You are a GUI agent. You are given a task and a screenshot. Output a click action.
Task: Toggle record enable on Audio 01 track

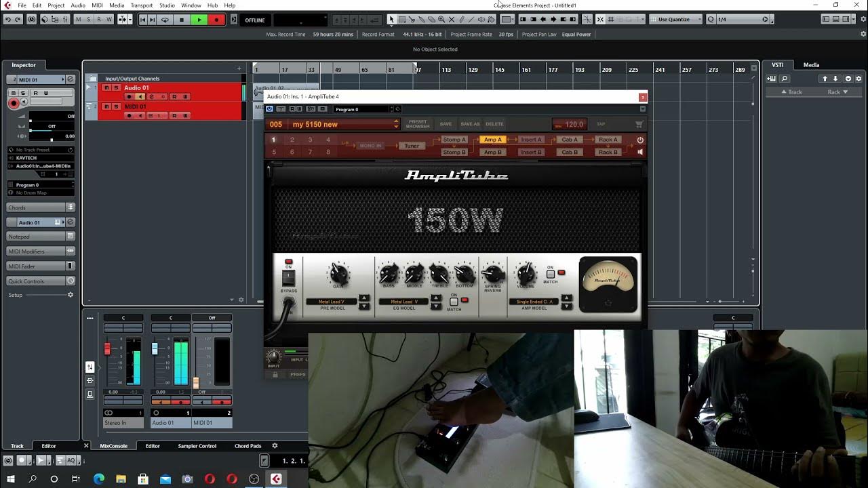pyautogui.click(x=129, y=97)
